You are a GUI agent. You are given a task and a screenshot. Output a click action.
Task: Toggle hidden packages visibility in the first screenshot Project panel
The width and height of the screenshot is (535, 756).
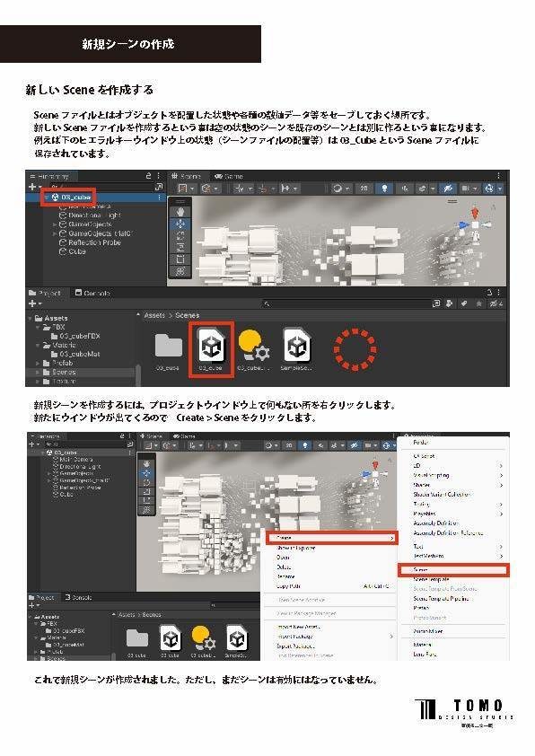click(x=496, y=303)
